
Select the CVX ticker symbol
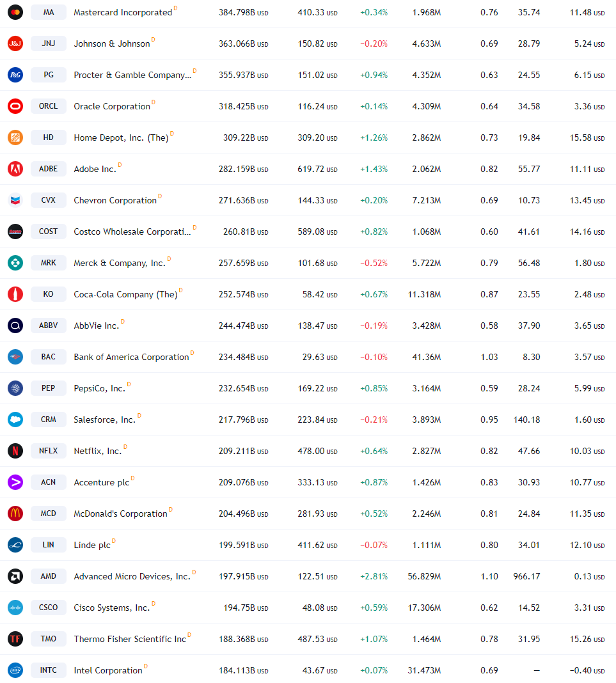49,200
